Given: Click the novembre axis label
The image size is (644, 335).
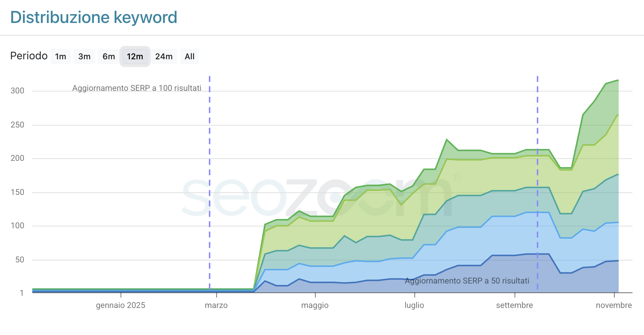Looking at the screenshot, I should pos(614,305).
